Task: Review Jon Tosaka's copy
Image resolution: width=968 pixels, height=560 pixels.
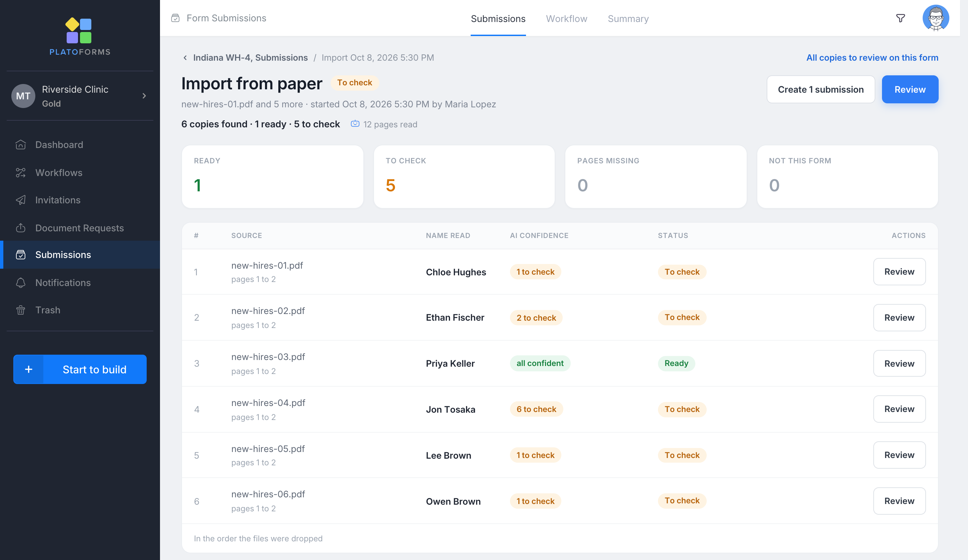Action: tap(899, 409)
